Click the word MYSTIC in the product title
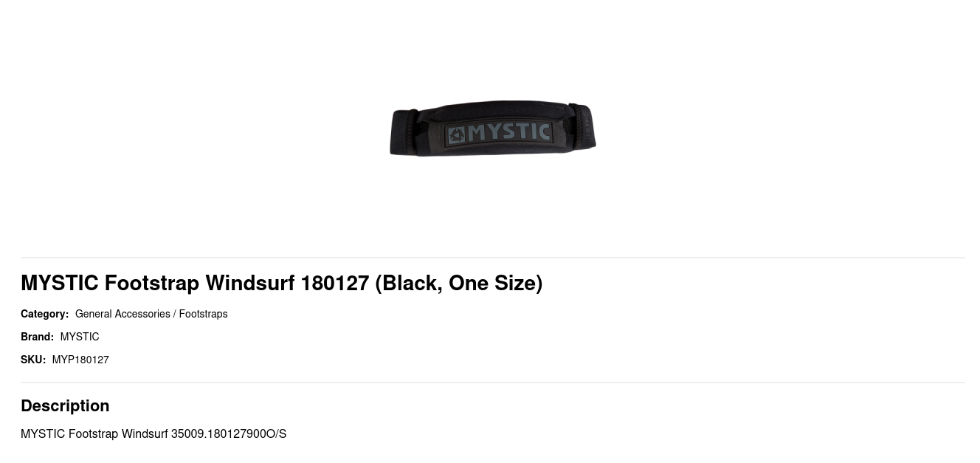The image size is (980, 463). [60, 283]
